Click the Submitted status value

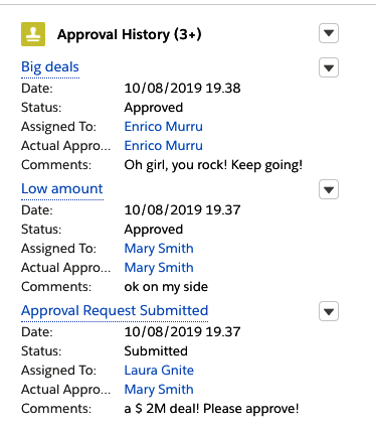[156, 351]
